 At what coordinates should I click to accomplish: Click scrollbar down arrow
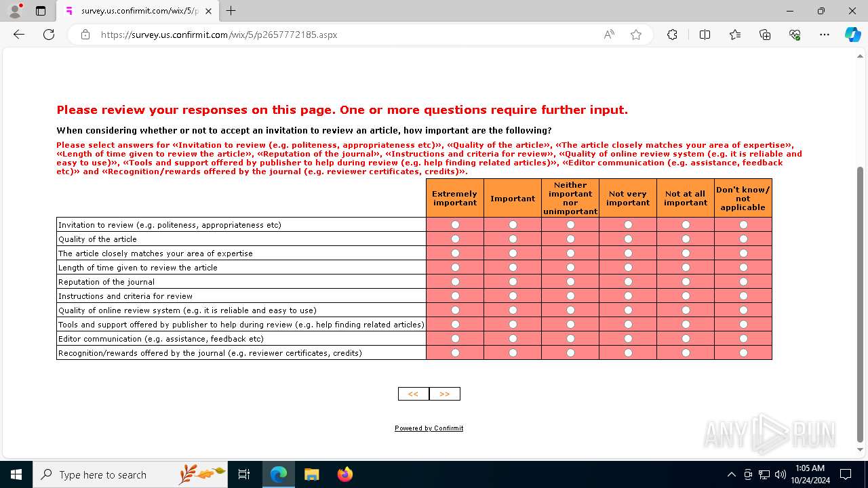(861, 449)
